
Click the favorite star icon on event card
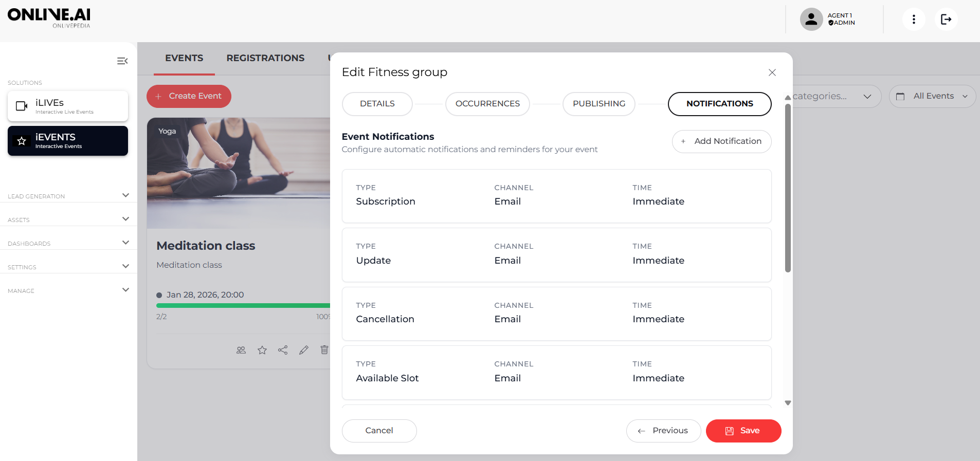click(262, 350)
